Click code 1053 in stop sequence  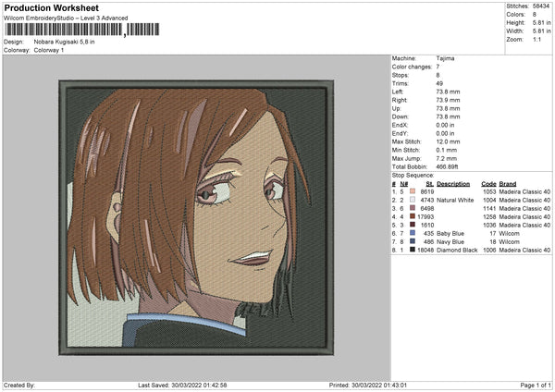[x=489, y=191]
